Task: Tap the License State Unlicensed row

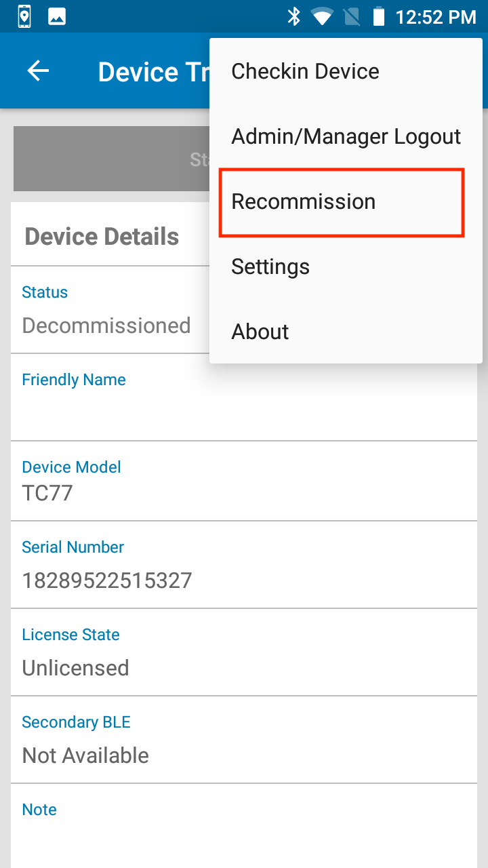Action: coord(244,652)
